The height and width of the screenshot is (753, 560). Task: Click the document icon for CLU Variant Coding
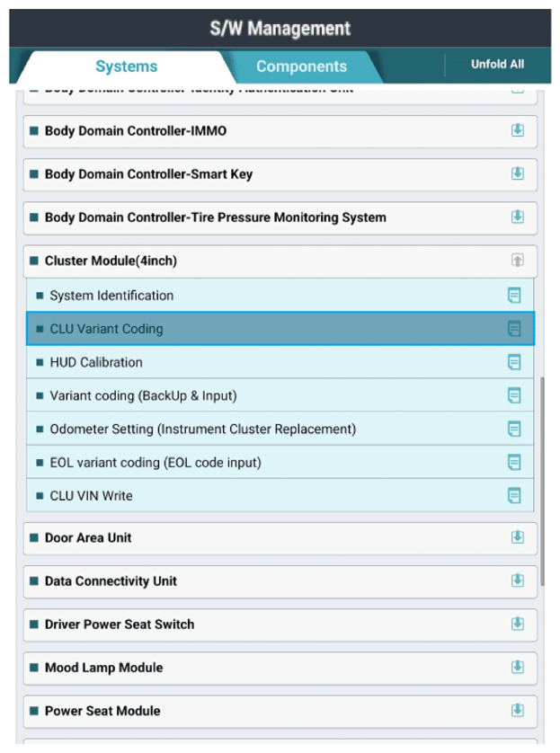pyautogui.click(x=514, y=329)
